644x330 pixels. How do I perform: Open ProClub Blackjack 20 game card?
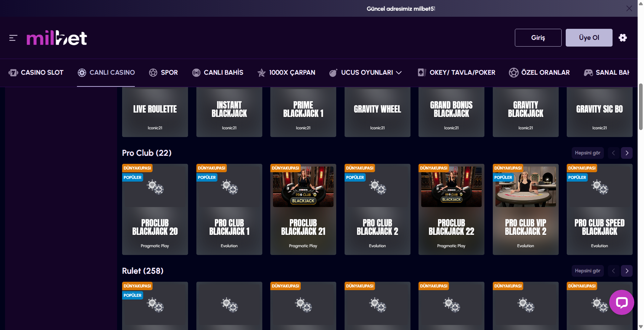click(155, 209)
